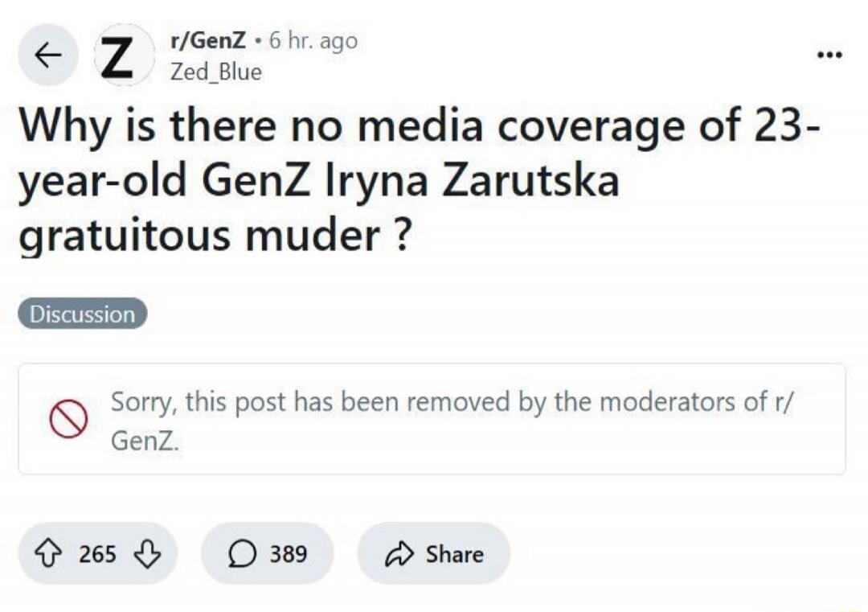Click the 265 vote score
Screen dimensions: 868x612
pos(97,553)
